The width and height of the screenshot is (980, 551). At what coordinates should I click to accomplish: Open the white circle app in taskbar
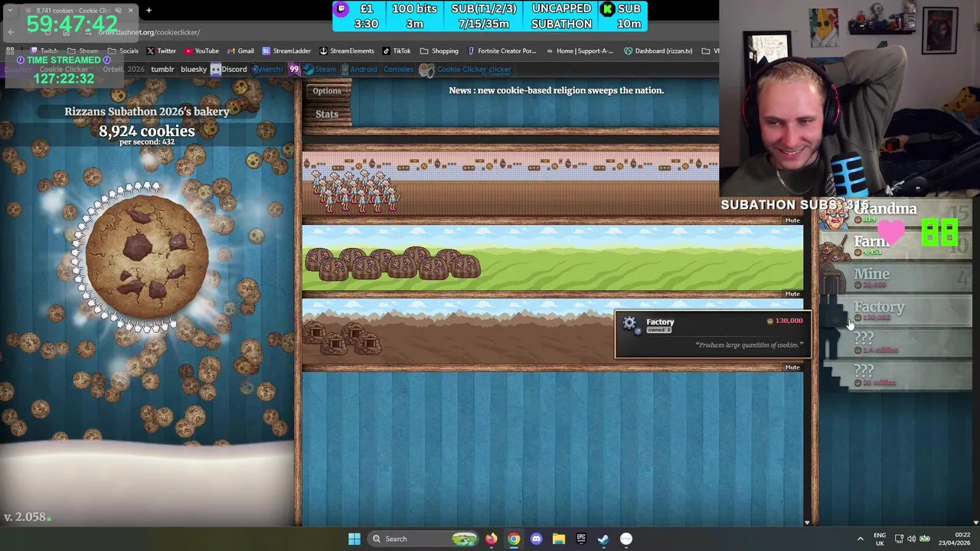[x=626, y=539]
